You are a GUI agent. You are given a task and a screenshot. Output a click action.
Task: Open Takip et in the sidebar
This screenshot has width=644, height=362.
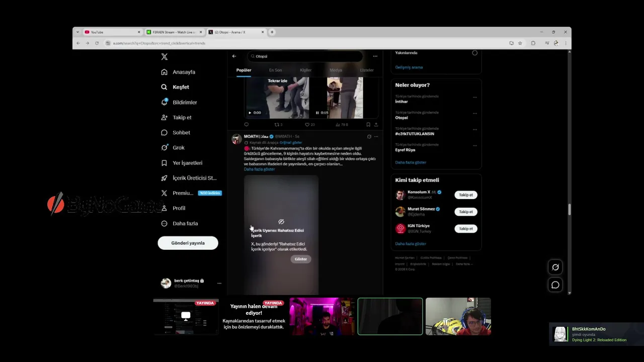point(176,117)
